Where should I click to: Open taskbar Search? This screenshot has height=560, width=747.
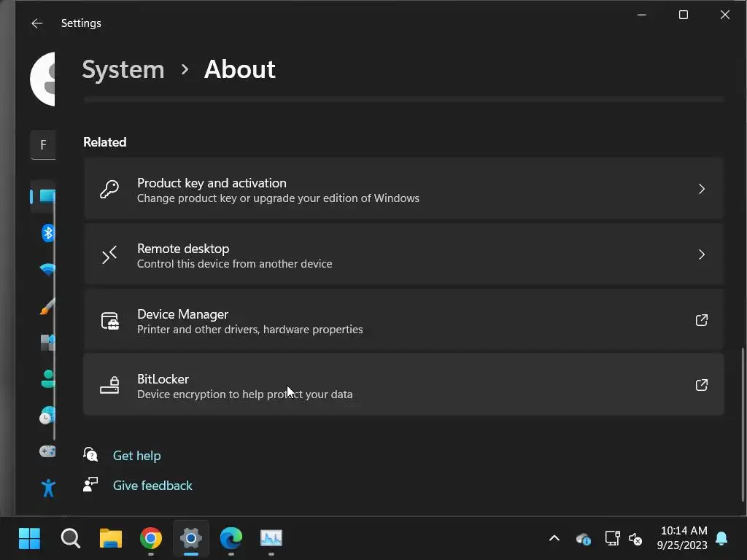tap(71, 539)
